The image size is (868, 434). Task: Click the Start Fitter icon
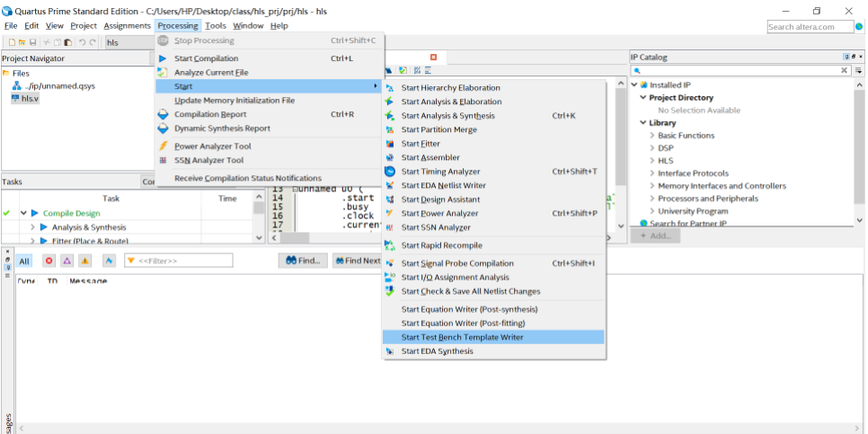(390, 144)
